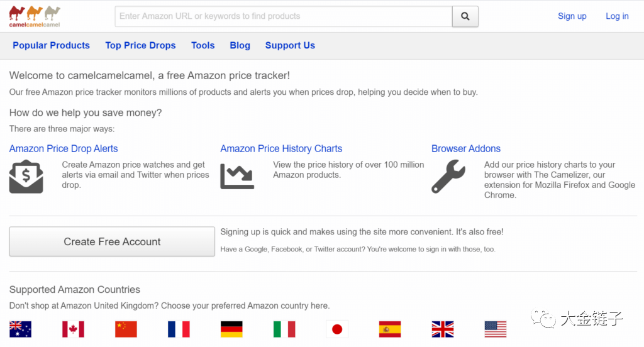Click the Create Free Account button
Screen dimensions: 644x347
pos(112,241)
